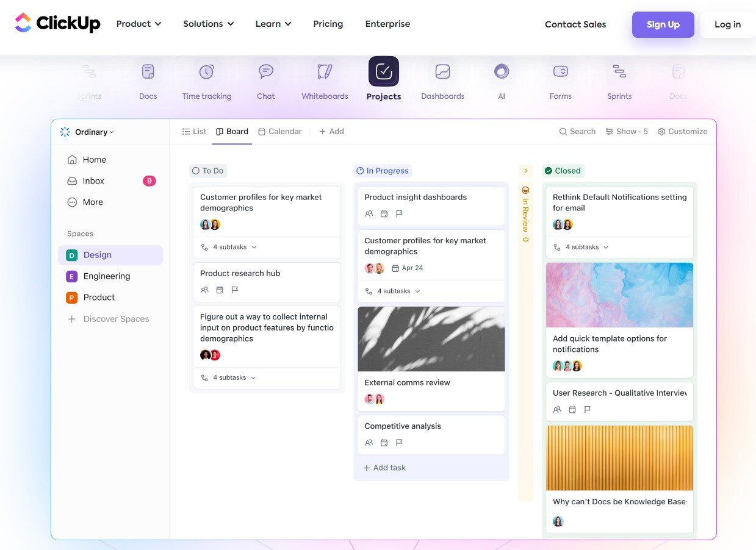Click Add task in In Progress column
Viewport: 756px width, 550px height.
click(x=384, y=468)
